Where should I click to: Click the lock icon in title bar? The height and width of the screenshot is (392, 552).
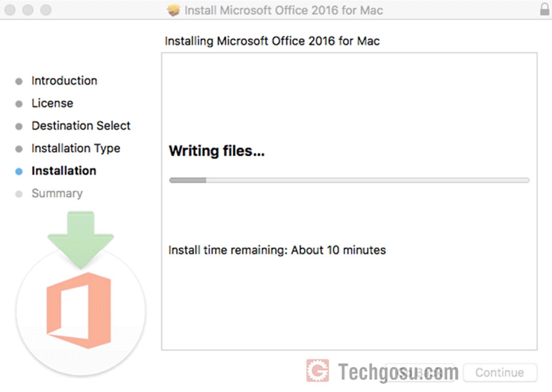coord(545,9)
